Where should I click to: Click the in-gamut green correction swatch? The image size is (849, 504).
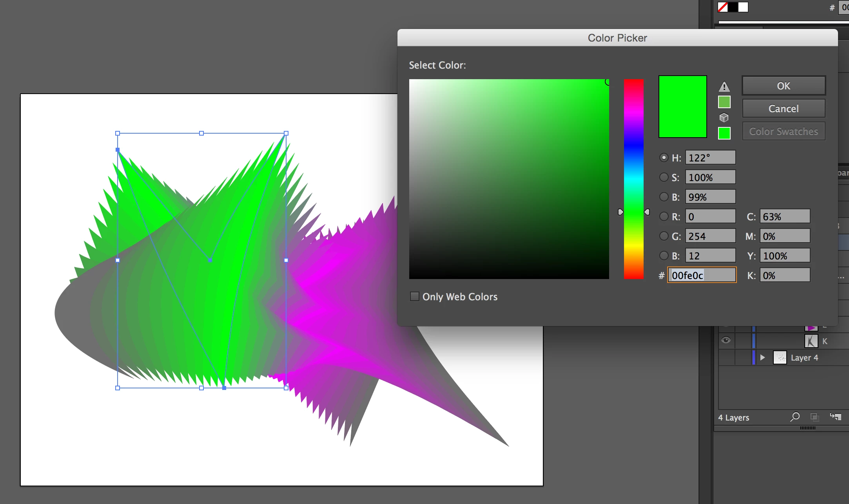[724, 102]
